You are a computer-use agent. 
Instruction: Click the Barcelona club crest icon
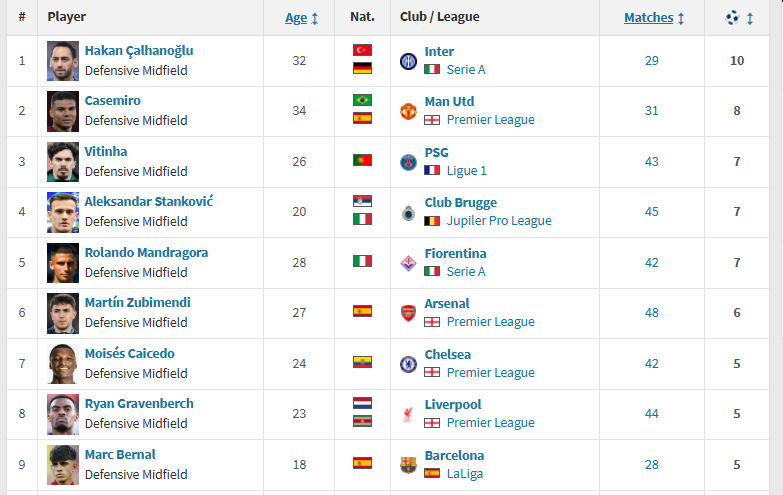pyautogui.click(x=408, y=465)
